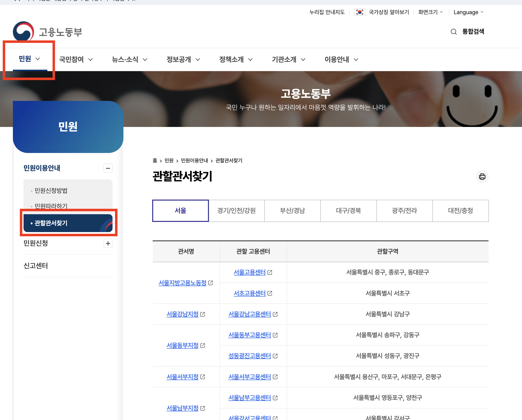This screenshot has width=522, height=420.
Task: Expand the 민원신청 section
Action: tap(108, 243)
